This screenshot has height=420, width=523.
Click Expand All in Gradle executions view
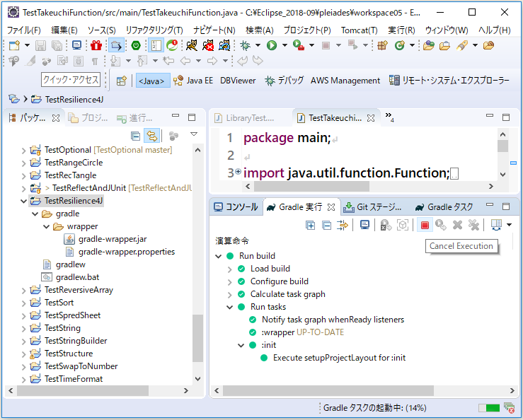[x=310, y=226]
